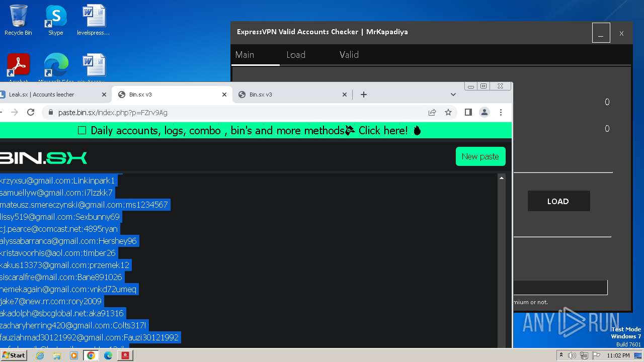
Task: Minimize the Chrome browser window
Action: (471, 86)
